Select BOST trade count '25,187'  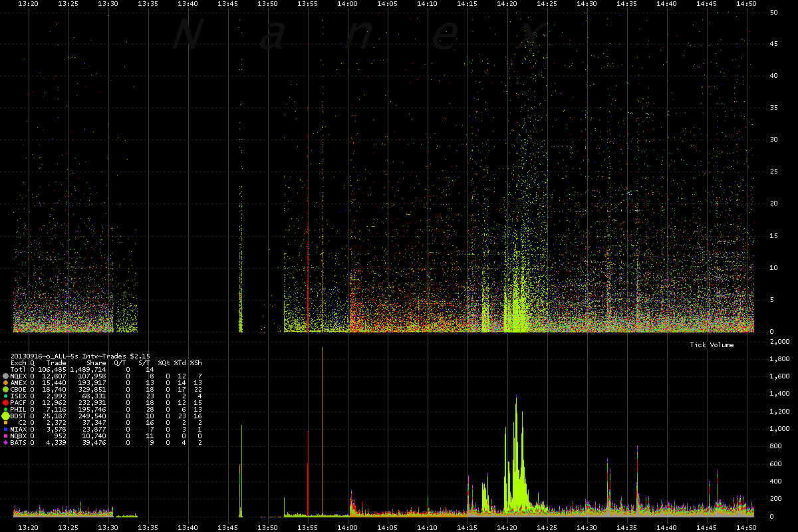click(55, 416)
